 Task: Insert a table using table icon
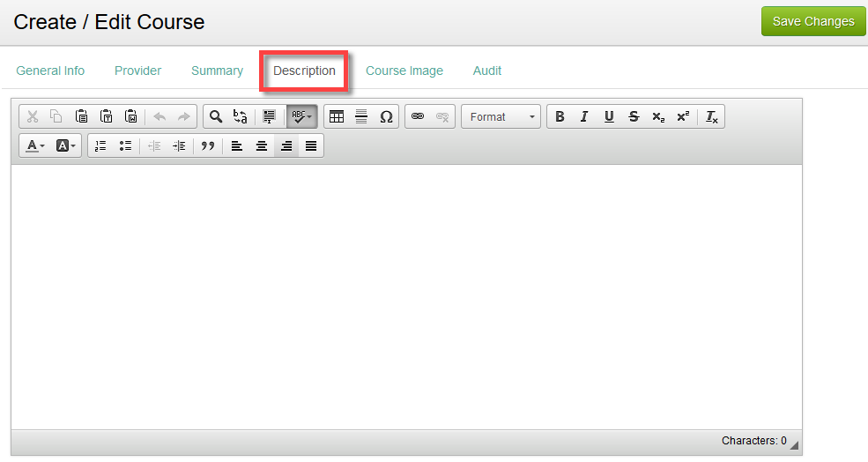(337, 117)
